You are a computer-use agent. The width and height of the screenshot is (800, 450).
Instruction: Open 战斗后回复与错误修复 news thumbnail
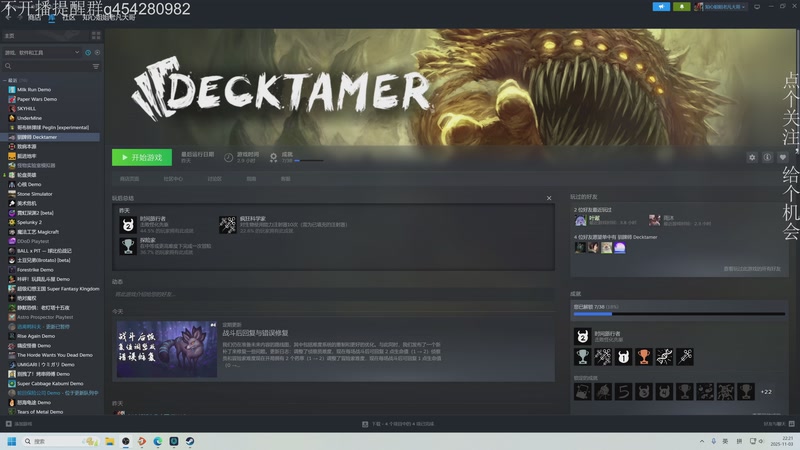click(x=167, y=349)
